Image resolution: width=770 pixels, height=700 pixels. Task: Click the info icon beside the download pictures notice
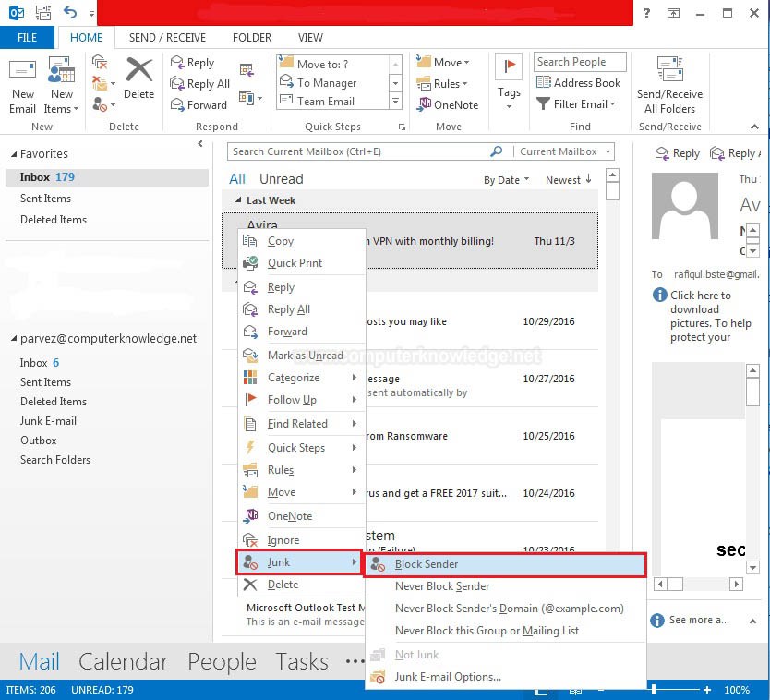pos(659,295)
